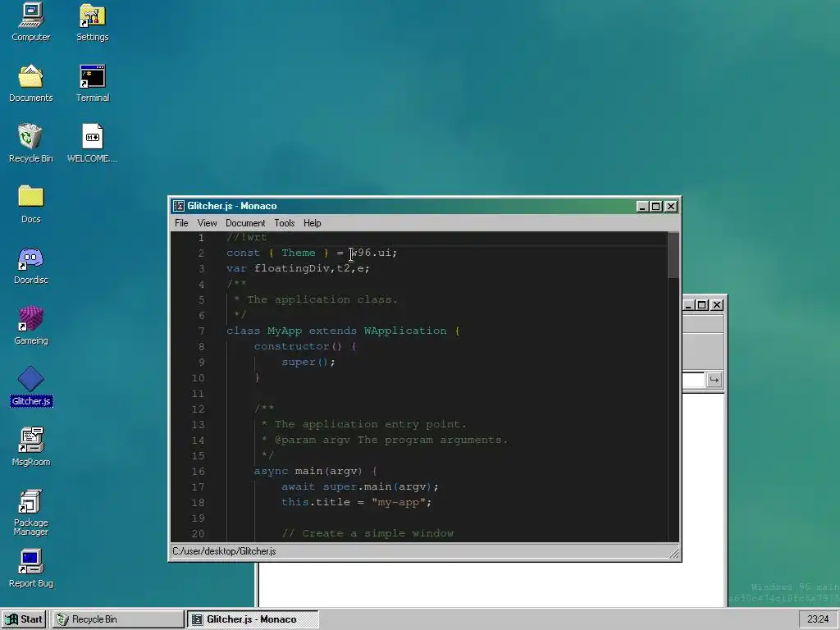Open the Document menu in Monaco
The height and width of the screenshot is (630, 840).
pos(245,223)
